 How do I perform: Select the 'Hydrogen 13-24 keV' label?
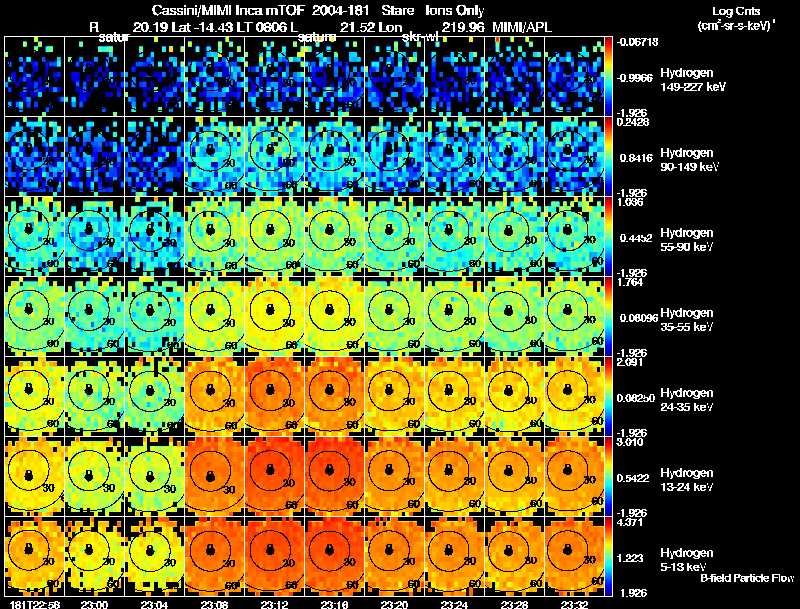[687, 480]
